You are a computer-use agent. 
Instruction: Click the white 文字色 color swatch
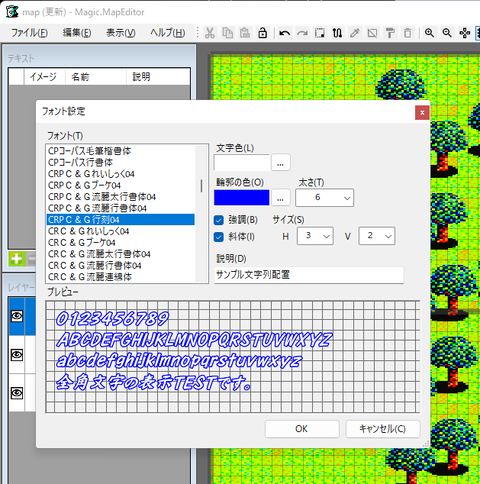click(242, 163)
